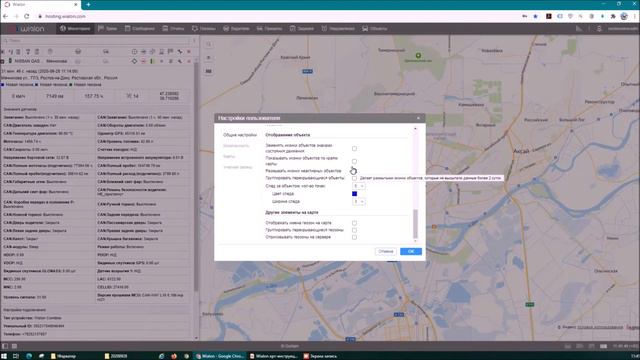Click Yandex terms of use link on map
Image resolution: width=640 pixels, height=360 pixels.
(600, 327)
